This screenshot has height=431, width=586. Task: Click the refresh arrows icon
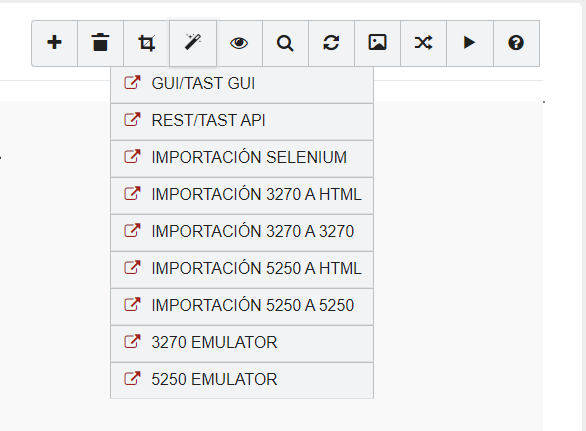[x=331, y=43]
